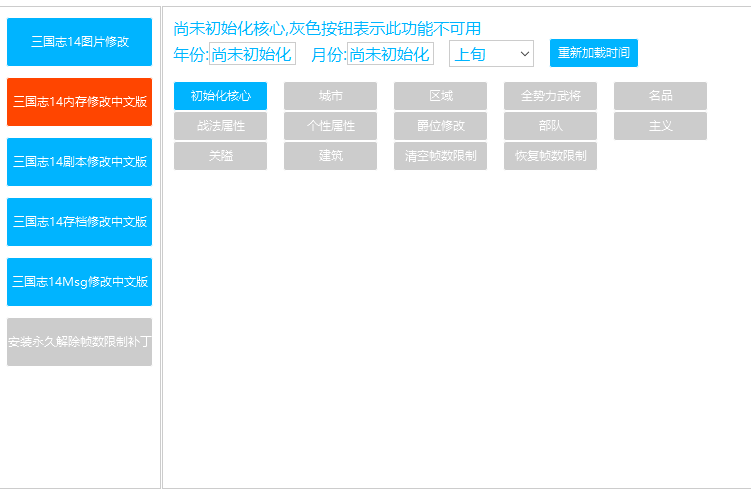The width and height of the screenshot is (751, 496).
Task: Open 三国志14存档修改中文版
Action: point(80,222)
